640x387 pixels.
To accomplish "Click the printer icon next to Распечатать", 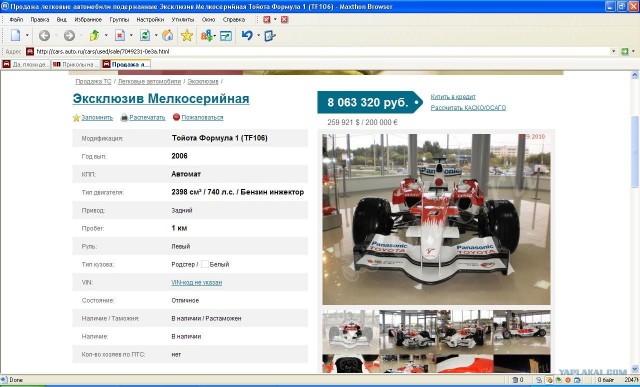I will (124, 118).
